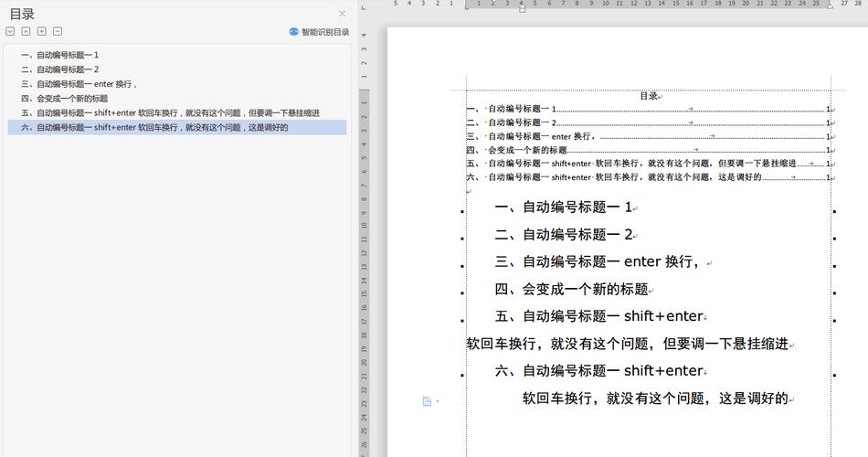Click heading 三、自动编号标题一 enter 换行 in body
This screenshot has width=868, height=457.
pyautogui.click(x=597, y=261)
